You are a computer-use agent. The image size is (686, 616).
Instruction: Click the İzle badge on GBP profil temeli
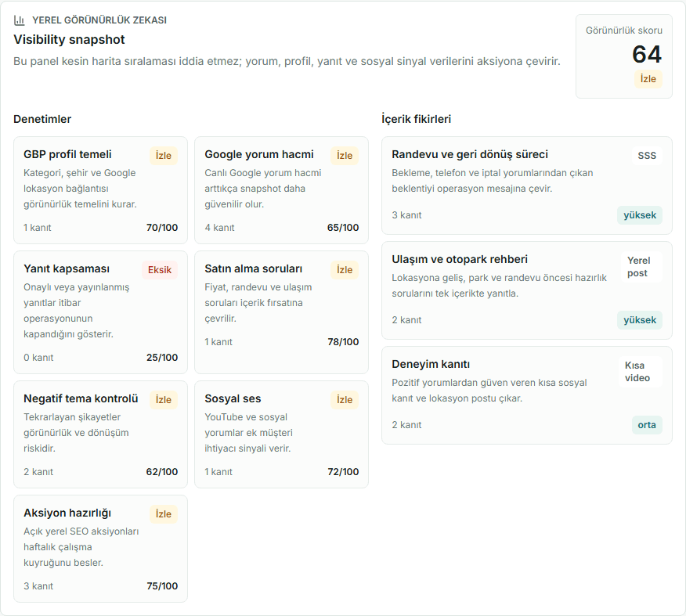click(x=164, y=156)
